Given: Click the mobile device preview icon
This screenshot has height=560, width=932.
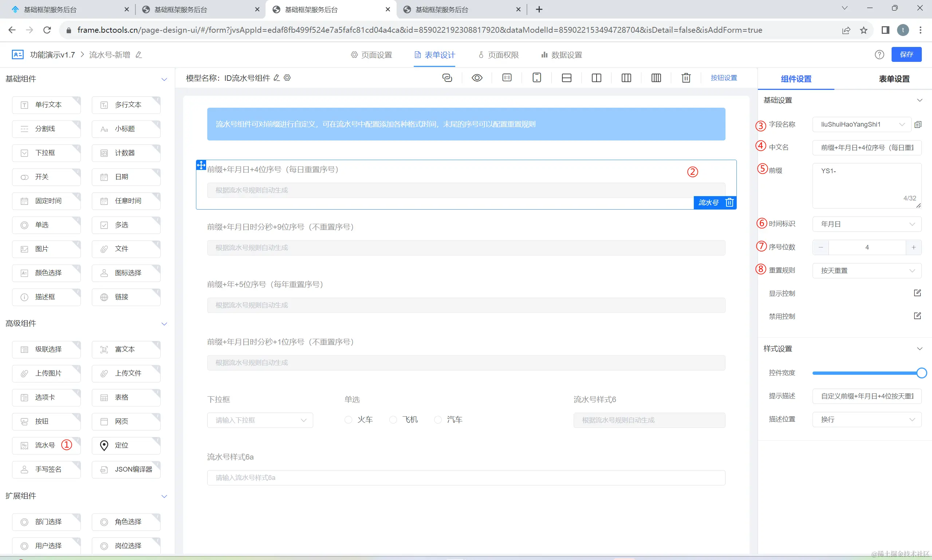Looking at the screenshot, I should (536, 78).
